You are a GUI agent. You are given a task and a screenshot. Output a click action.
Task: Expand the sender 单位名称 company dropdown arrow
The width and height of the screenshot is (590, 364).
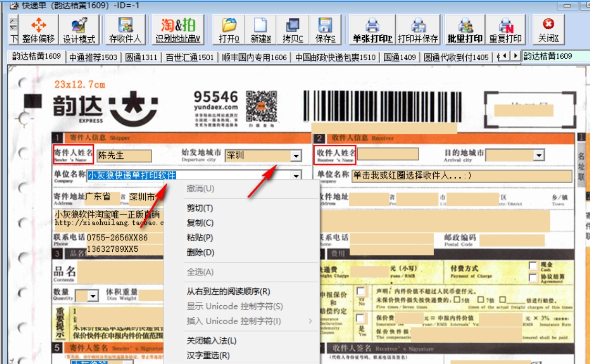[296, 175]
